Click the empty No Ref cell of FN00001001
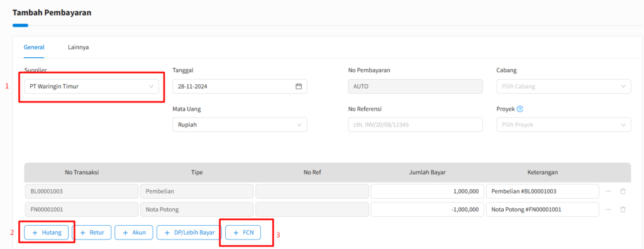The width and height of the screenshot is (644, 249). coord(312,209)
